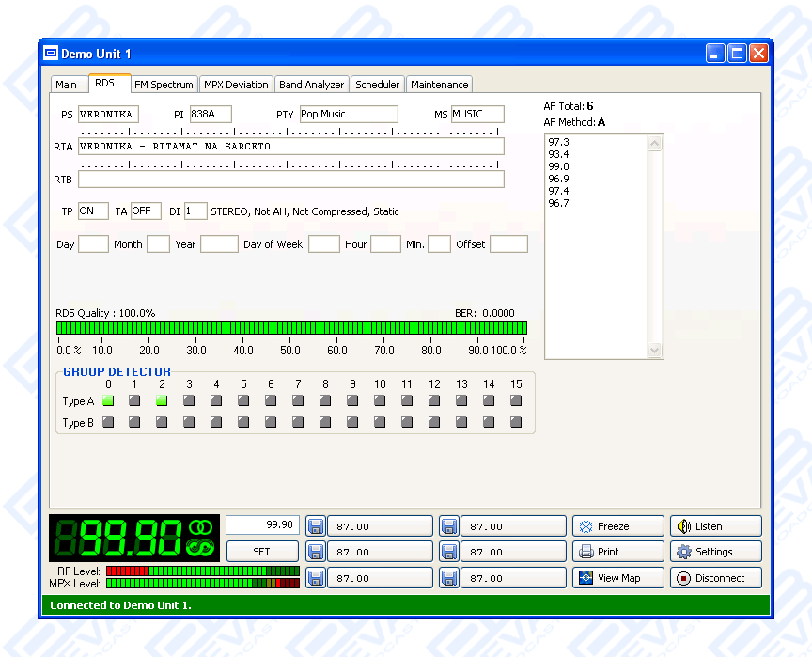This screenshot has width=812, height=657.
Task: Start listening with the Listen speaker button
Action: tap(715, 526)
